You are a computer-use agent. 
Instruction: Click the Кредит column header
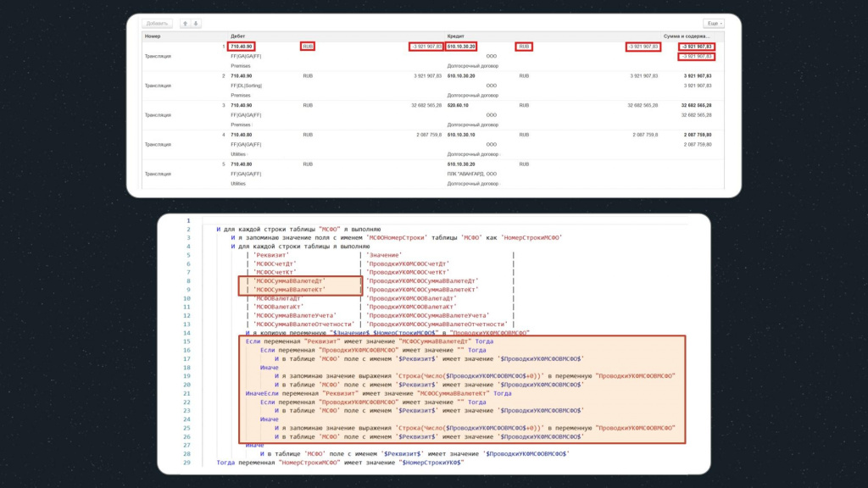(455, 36)
